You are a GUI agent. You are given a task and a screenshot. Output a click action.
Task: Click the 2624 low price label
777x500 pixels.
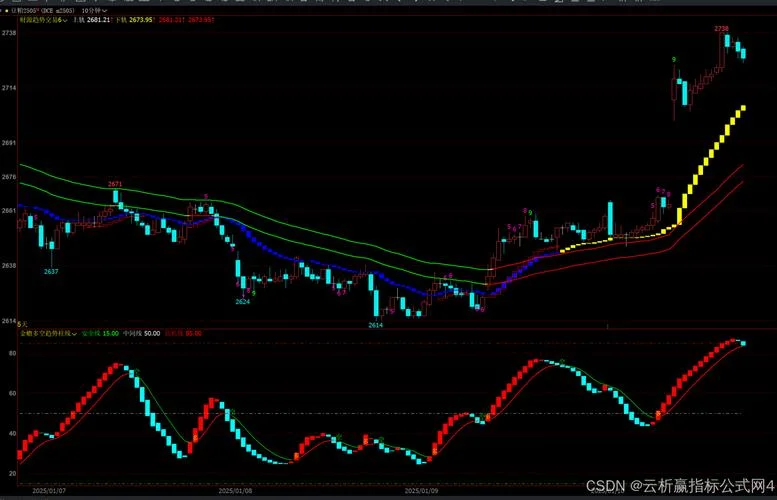tap(242, 301)
